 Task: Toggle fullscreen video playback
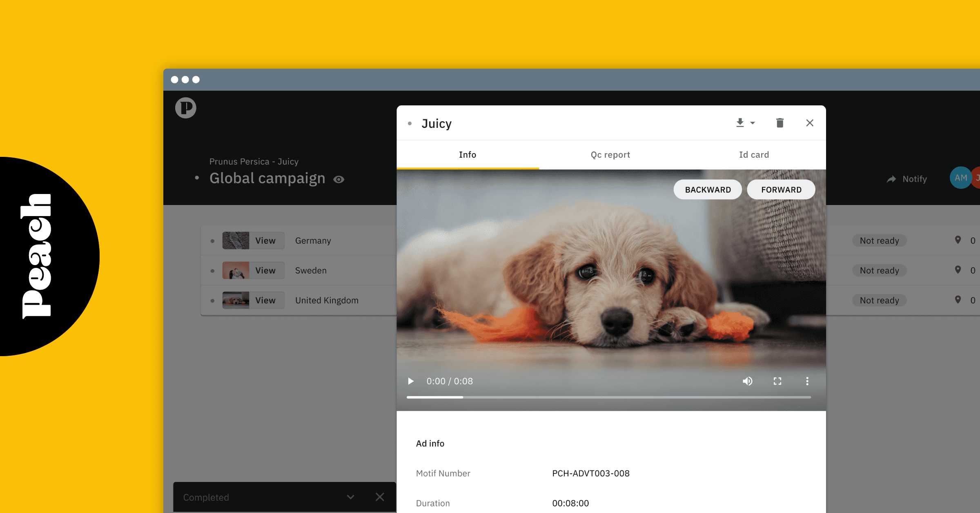pyautogui.click(x=777, y=381)
